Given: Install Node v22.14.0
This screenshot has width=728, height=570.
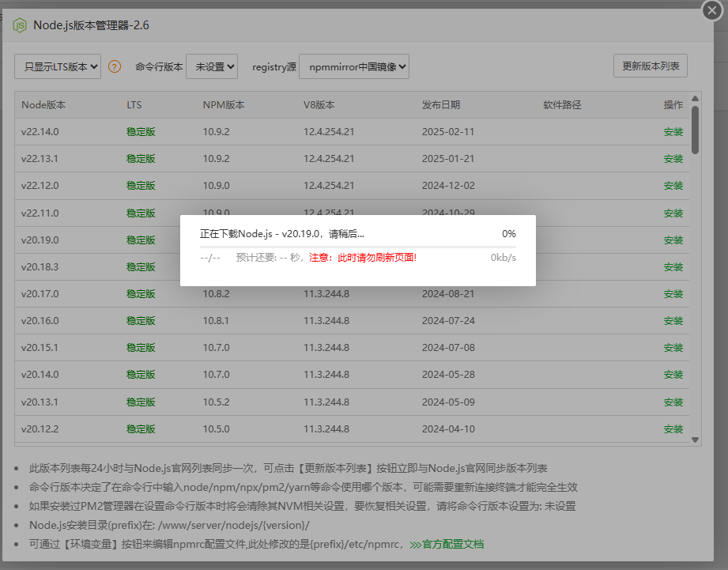Looking at the screenshot, I should coord(673,132).
